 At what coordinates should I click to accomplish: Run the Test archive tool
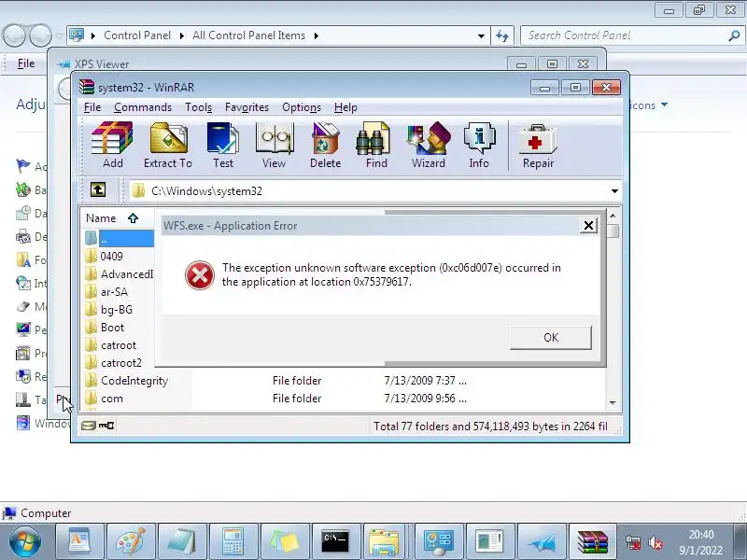[222, 145]
